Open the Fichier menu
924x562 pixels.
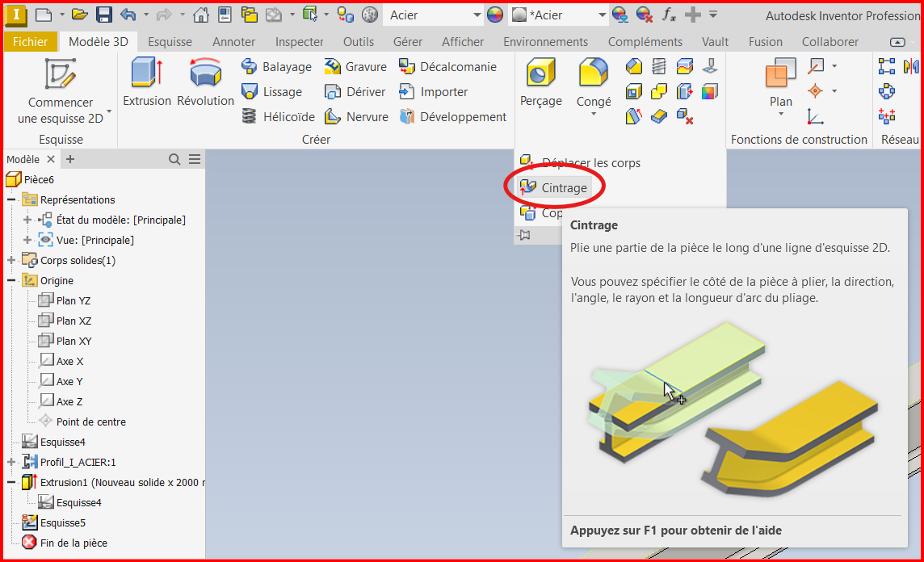click(30, 42)
